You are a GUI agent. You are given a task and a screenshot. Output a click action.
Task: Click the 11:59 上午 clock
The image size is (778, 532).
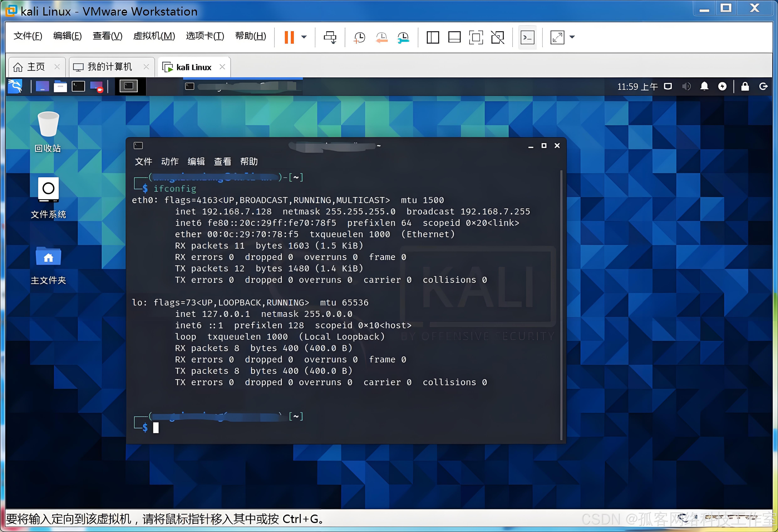coord(637,87)
